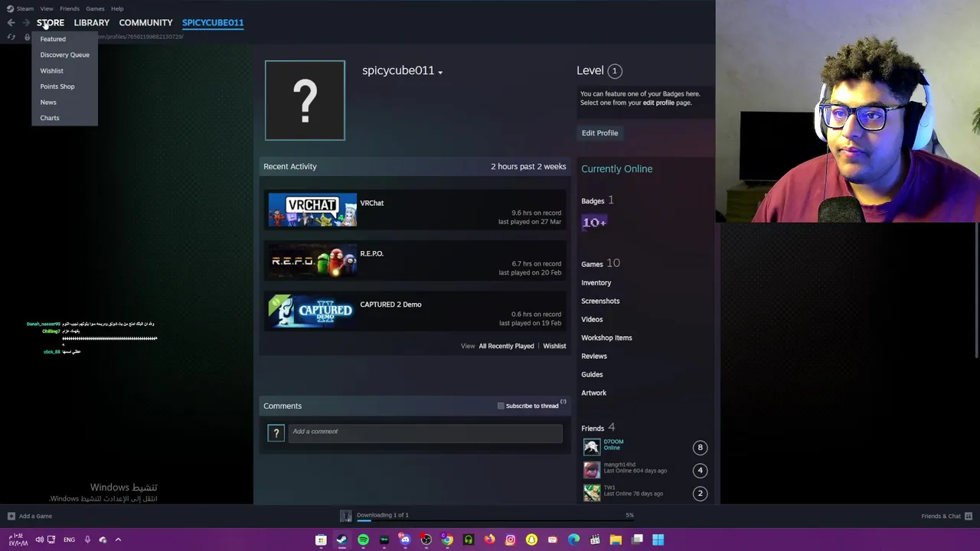The height and width of the screenshot is (551, 980).
Task: Choose Discovery Queue from the Store menu
Action: [x=64, y=55]
